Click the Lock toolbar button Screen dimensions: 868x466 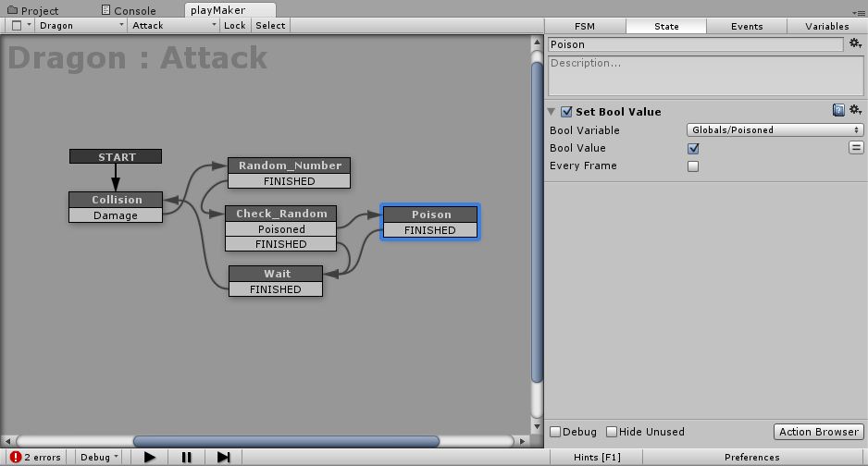(x=235, y=26)
